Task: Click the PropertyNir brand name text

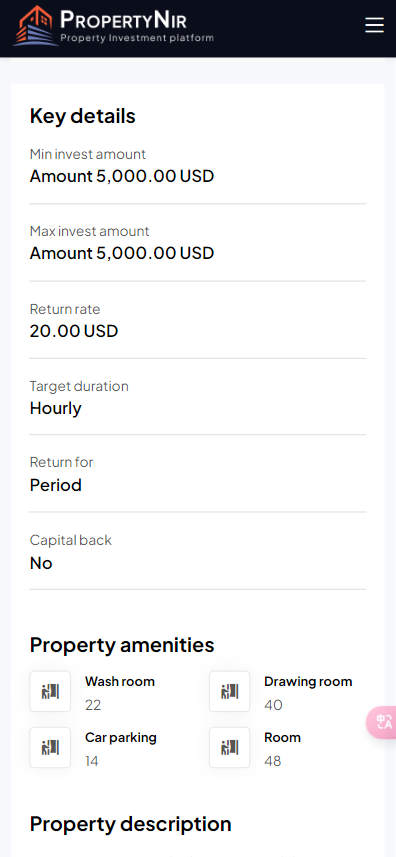Action: (123, 20)
